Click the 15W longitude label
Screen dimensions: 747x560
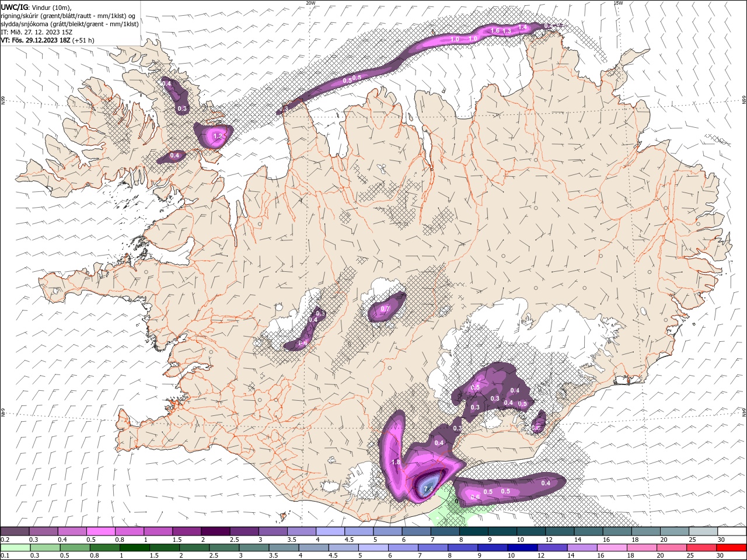(617, 3)
